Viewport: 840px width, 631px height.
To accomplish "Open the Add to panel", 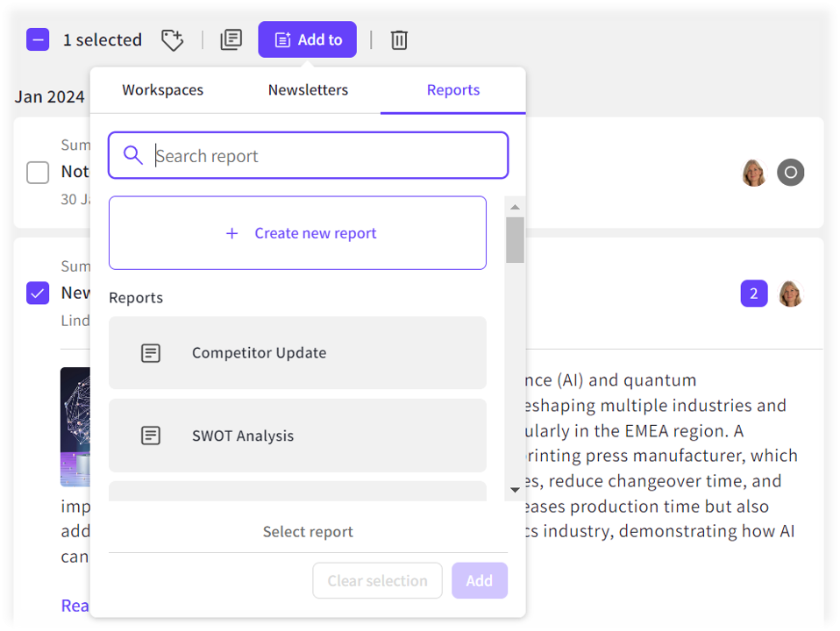I will tap(307, 39).
